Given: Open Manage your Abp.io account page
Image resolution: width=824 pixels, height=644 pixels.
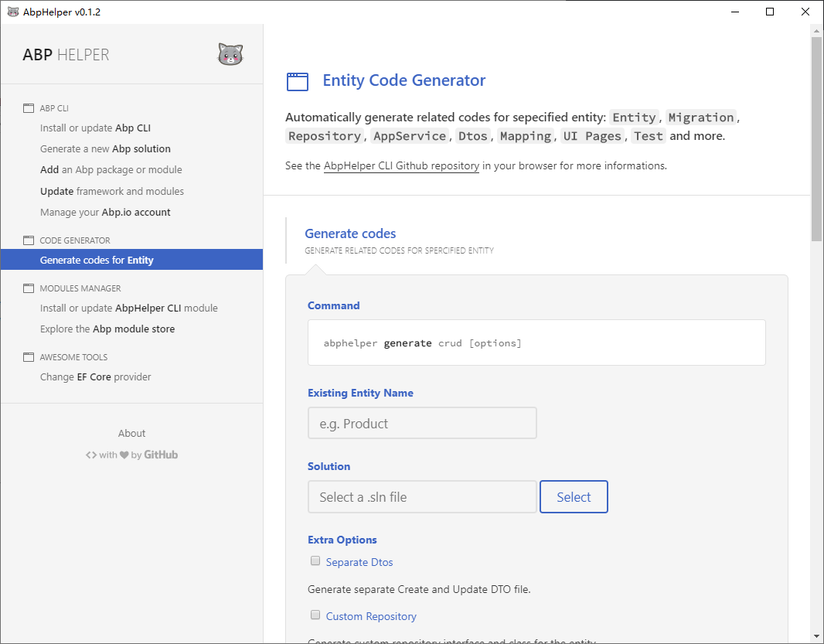Looking at the screenshot, I should (105, 213).
